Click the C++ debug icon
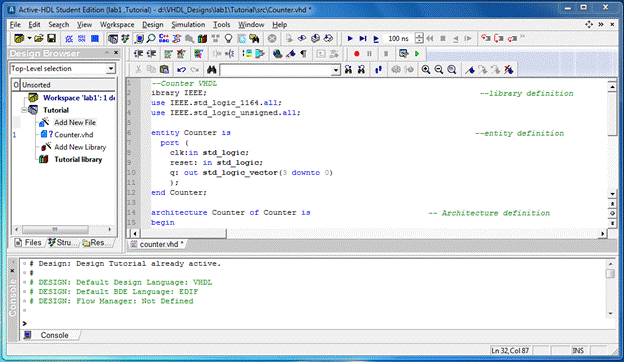The width and height of the screenshot is (624, 362). coord(164,39)
